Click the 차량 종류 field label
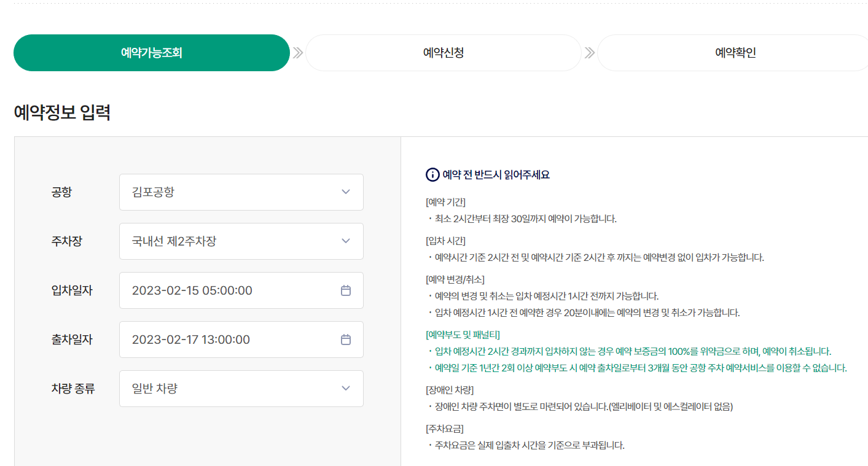This screenshot has width=868, height=466. pos(73,389)
